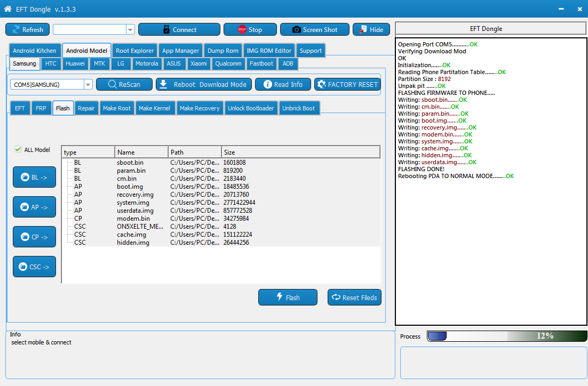Click the folder icon on BL button
588x386 pixels.
25,177
